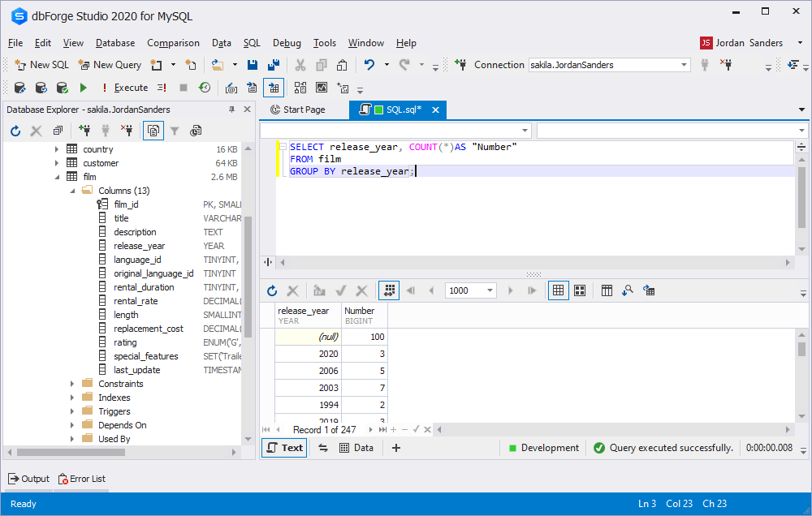Open the Database menu
812x516 pixels.
click(114, 43)
